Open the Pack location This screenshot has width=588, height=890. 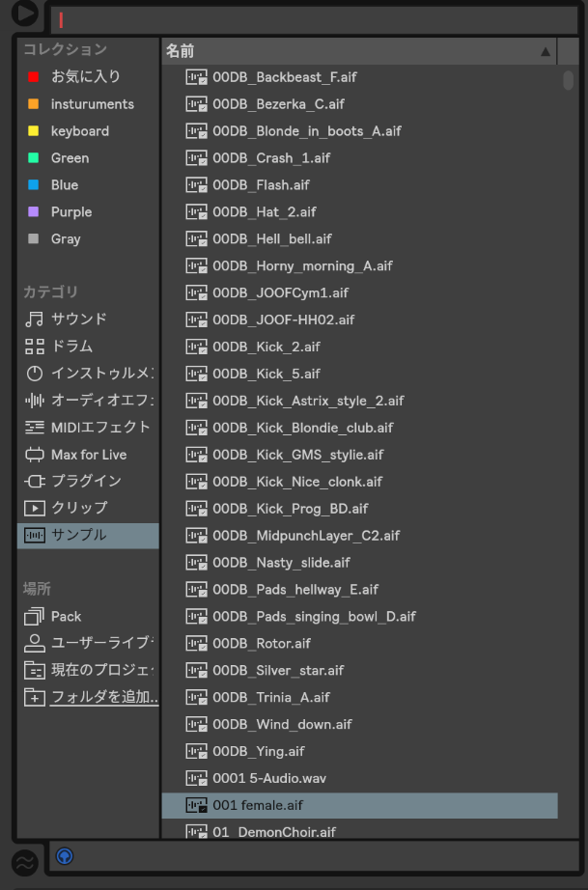click(66, 616)
